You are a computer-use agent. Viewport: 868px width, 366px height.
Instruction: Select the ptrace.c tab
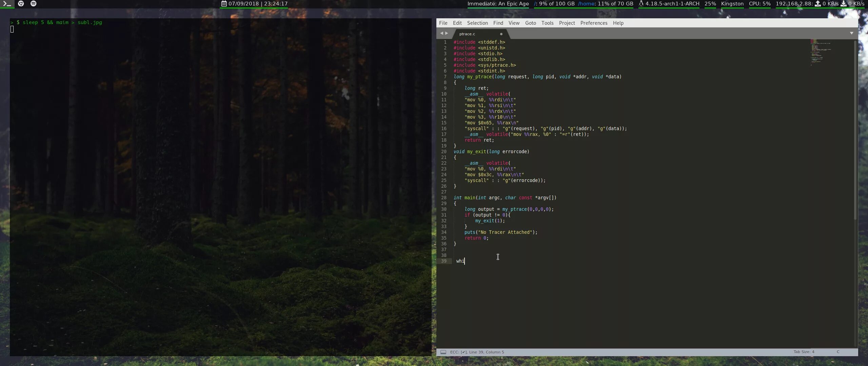pos(467,34)
